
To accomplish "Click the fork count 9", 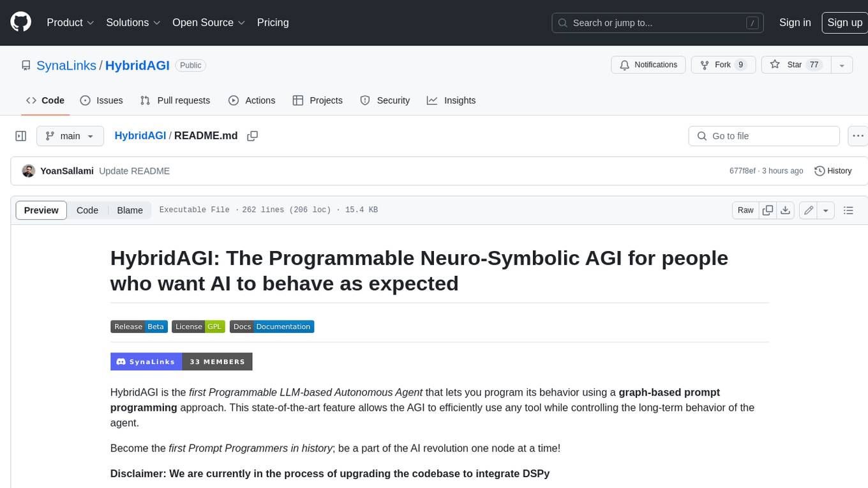I will 740,65.
